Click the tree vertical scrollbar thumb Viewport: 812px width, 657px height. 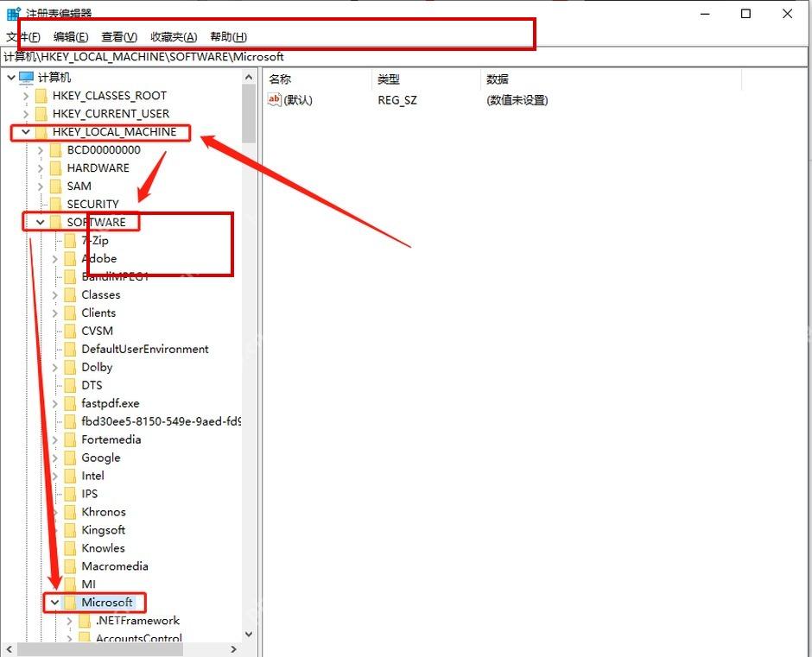(x=249, y=114)
